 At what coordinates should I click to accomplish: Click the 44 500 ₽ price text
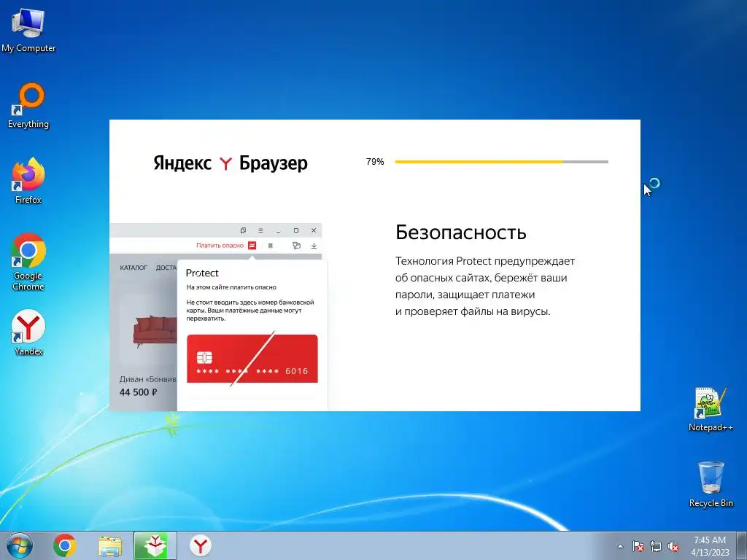tap(138, 392)
